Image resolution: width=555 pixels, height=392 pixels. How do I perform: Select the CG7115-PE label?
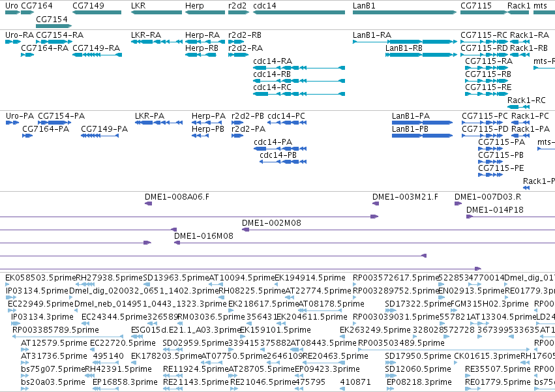point(501,168)
